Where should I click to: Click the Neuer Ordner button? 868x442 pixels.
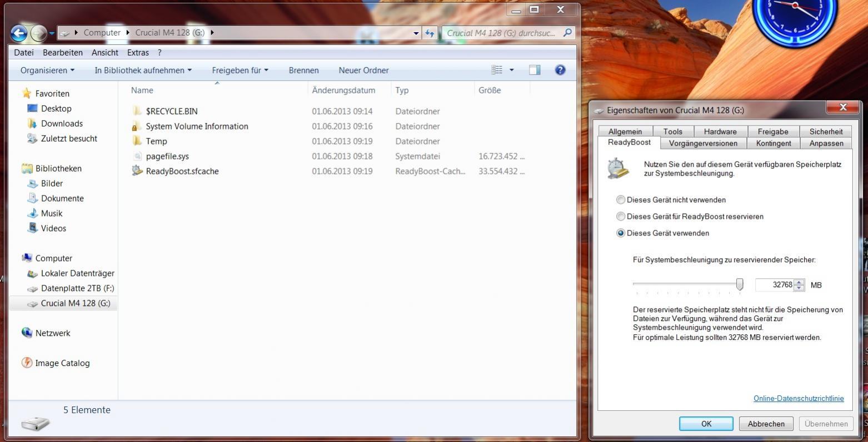[x=363, y=70]
